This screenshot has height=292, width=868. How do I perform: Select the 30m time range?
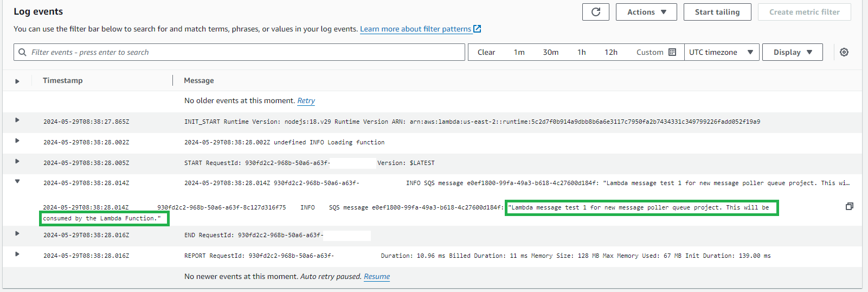pos(550,52)
